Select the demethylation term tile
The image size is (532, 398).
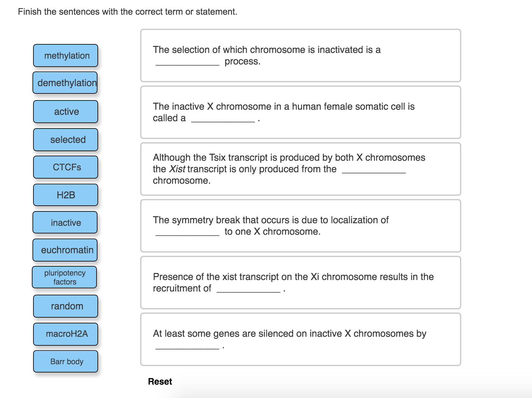(x=65, y=83)
